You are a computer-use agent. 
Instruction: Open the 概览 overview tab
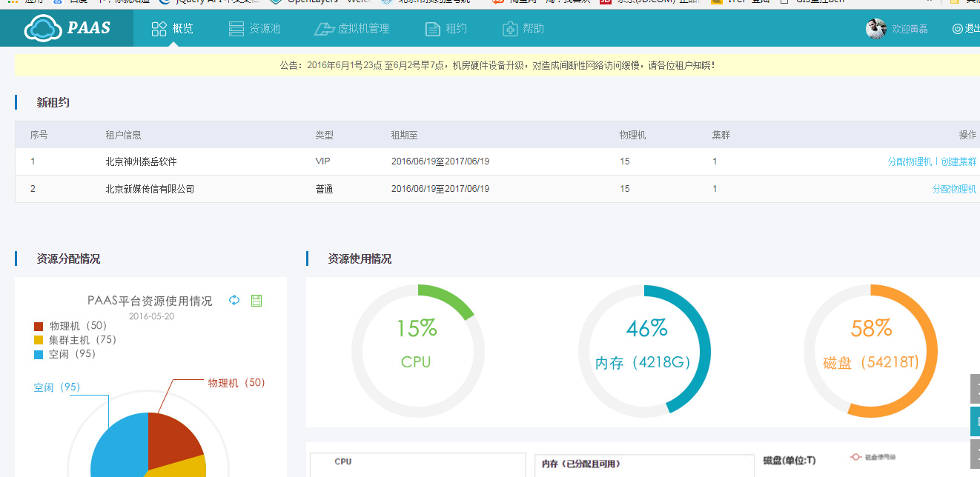(x=173, y=29)
